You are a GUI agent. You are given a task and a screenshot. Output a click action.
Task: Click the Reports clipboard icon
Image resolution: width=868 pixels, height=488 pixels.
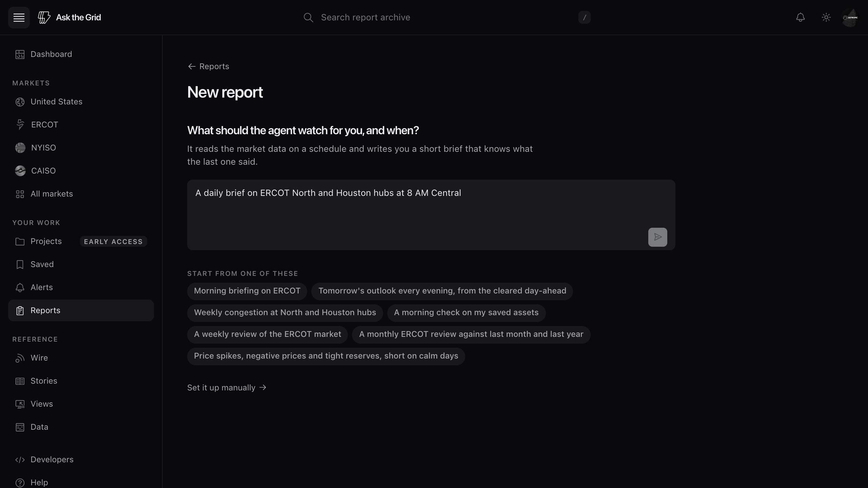tap(20, 310)
